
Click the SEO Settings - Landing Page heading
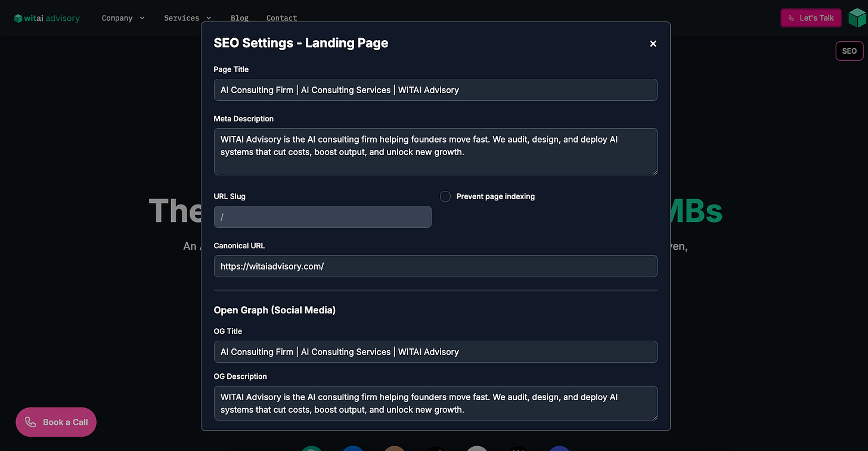point(301,43)
